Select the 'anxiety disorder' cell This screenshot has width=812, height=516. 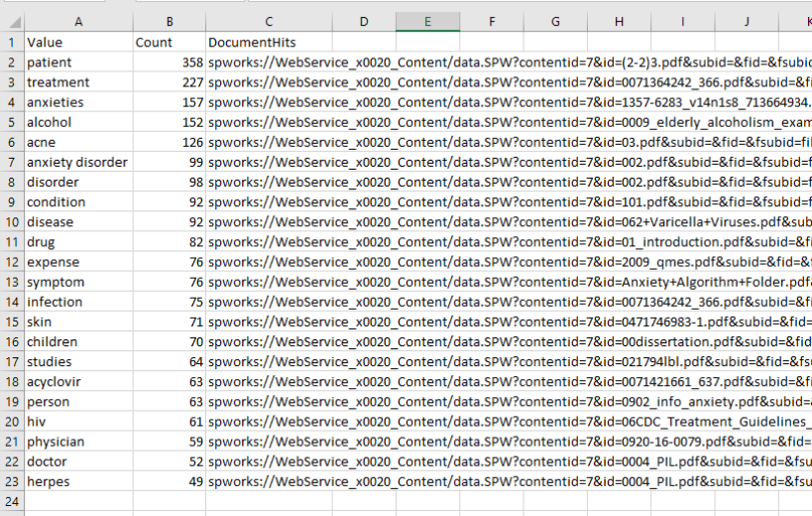point(78,162)
